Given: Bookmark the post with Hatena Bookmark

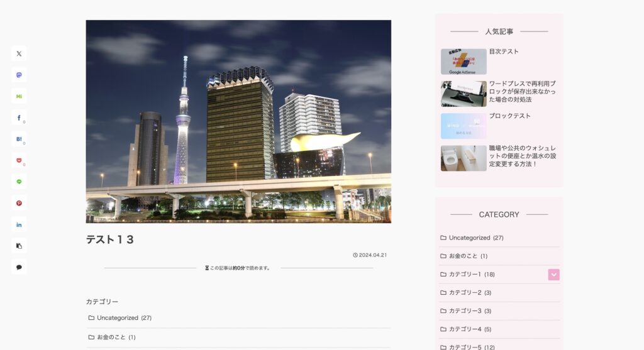Looking at the screenshot, I should pos(19,139).
